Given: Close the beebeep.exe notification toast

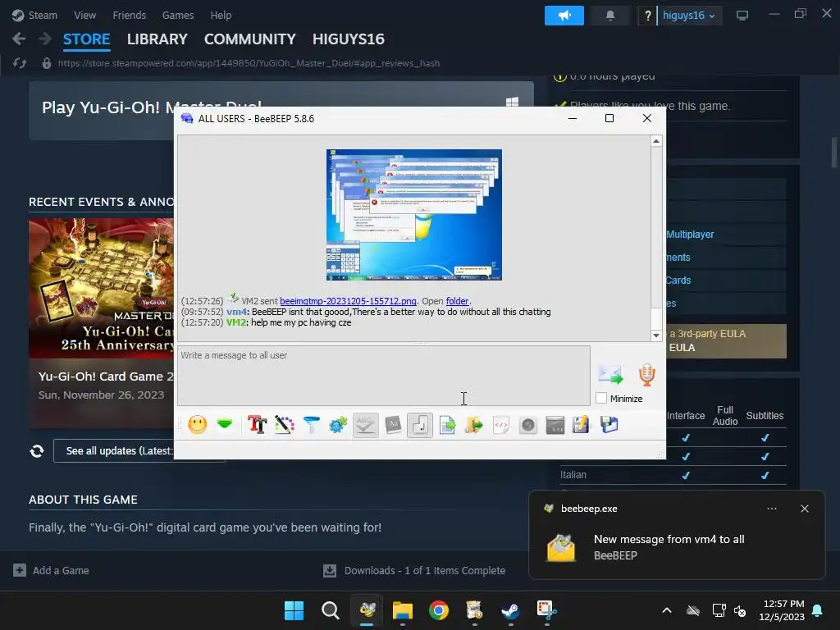Looking at the screenshot, I should (x=805, y=509).
